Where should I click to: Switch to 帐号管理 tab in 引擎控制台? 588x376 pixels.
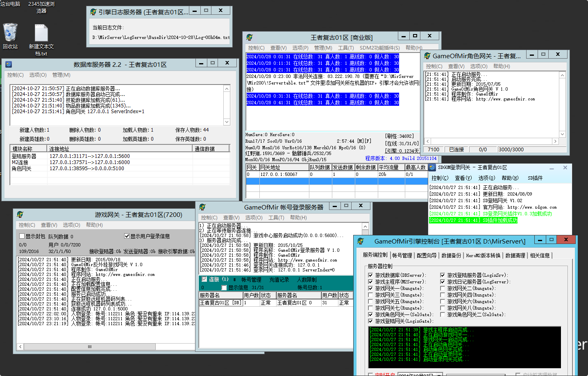[x=402, y=255]
